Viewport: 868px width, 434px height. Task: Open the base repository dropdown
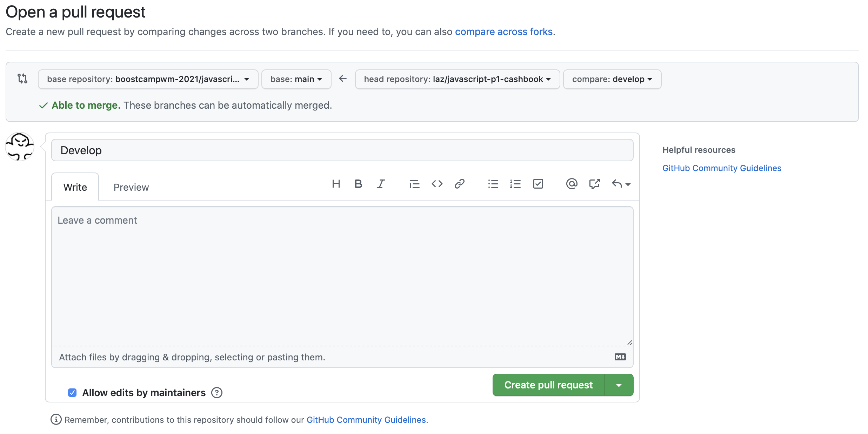coord(148,79)
